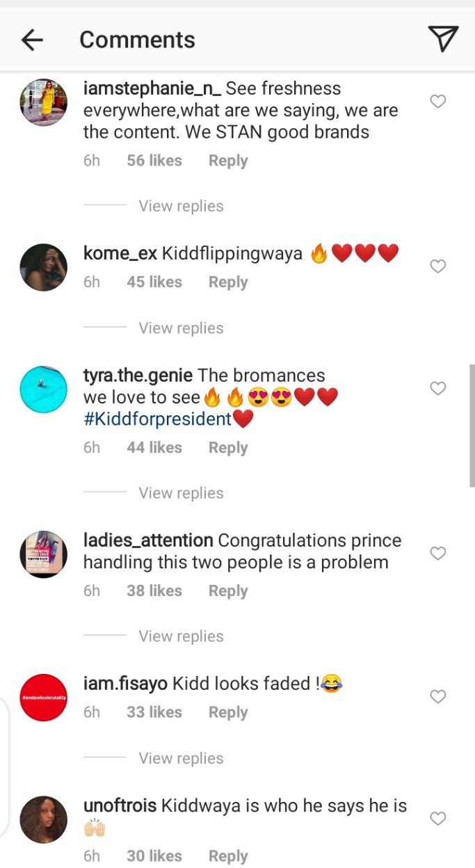Image resolution: width=475 pixels, height=868 pixels.
Task: Tap iam.fisayo's red profile picture
Action: tap(43, 697)
